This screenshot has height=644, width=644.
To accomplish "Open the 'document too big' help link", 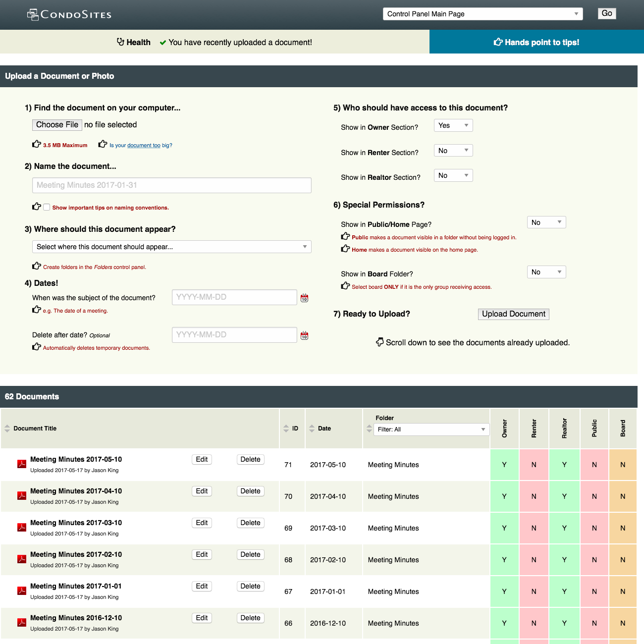I will [x=144, y=145].
